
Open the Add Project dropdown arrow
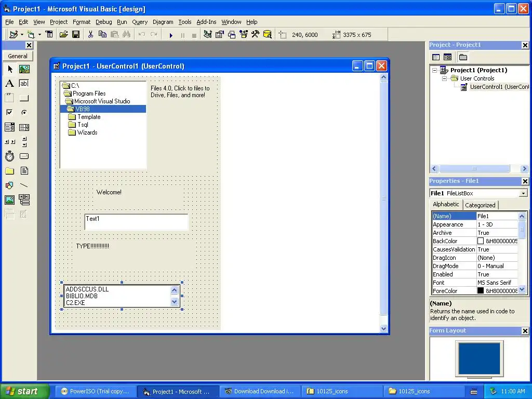[22, 35]
